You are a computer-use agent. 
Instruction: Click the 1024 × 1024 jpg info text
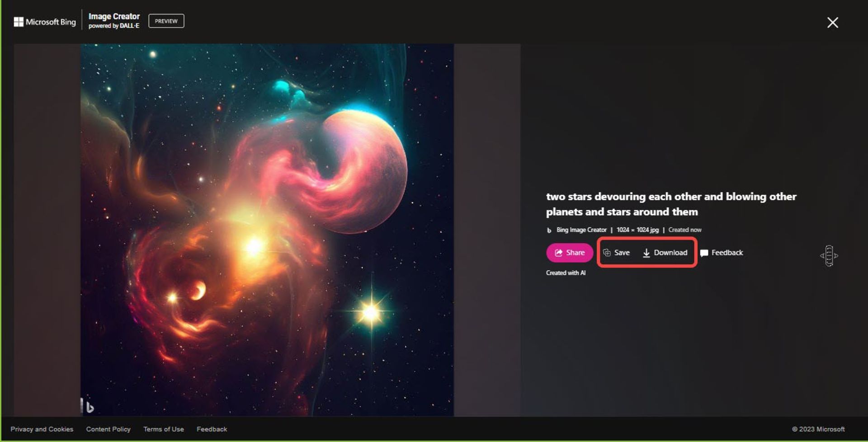pos(637,230)
